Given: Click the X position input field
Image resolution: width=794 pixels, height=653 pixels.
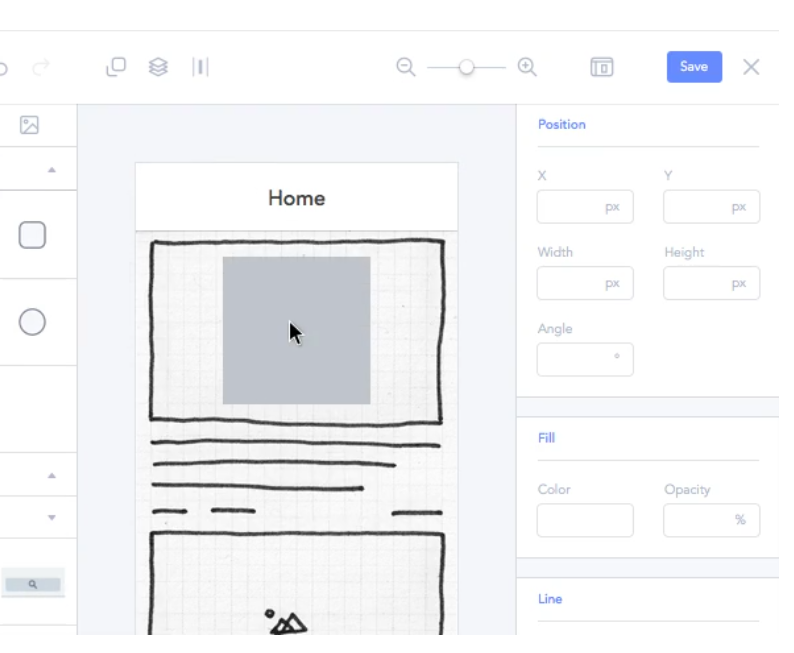Looking at the screenshot, I should [585, 207].
